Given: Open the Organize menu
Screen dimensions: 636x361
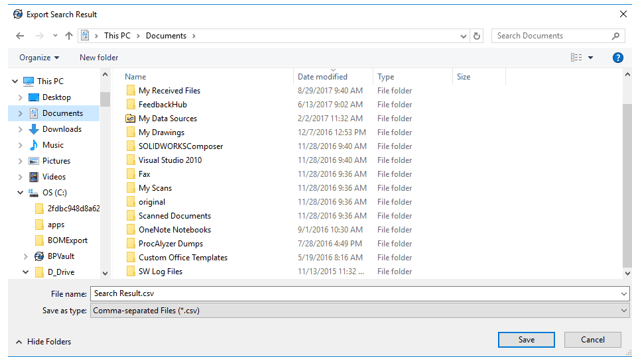Looking at the screenshot, I should click(x=39, y=58).
